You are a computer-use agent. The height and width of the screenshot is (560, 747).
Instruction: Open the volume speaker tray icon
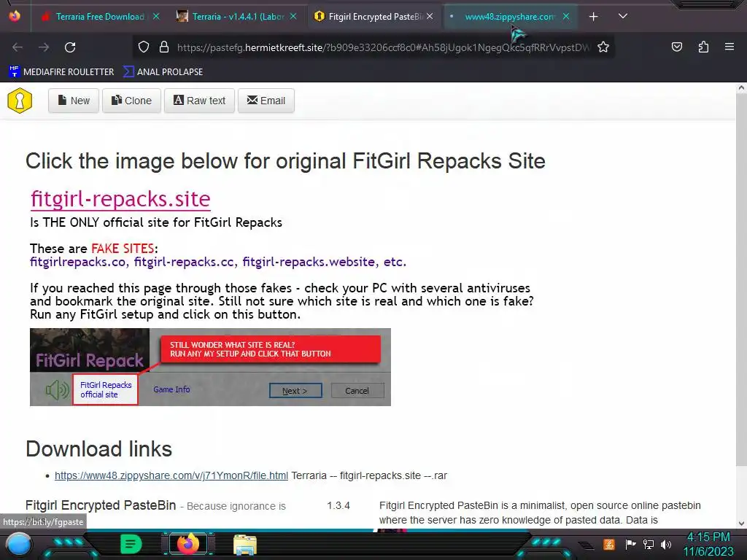pos(666,544)
